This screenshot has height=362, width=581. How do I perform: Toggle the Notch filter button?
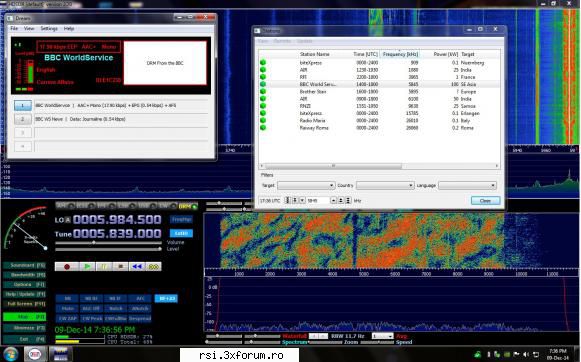[x=115, y=309]
